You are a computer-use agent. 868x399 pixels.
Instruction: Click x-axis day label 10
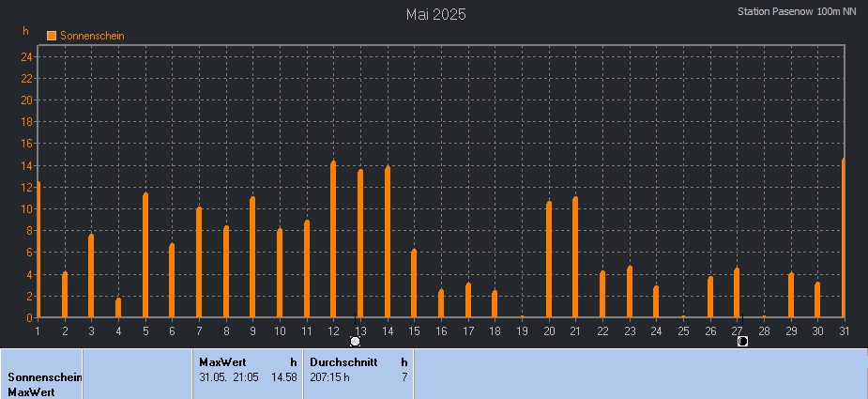(281, 330)
